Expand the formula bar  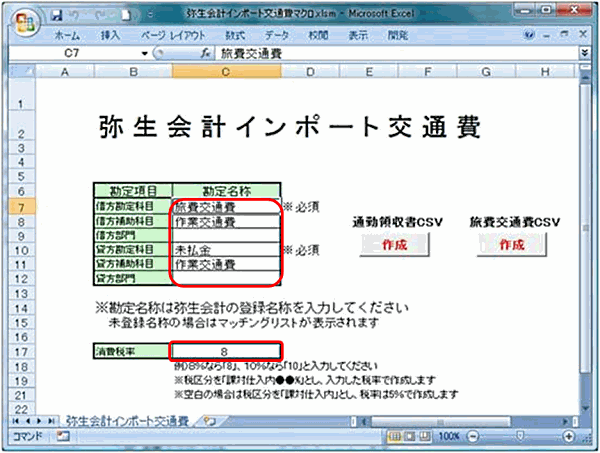click(x=584, y=53)
